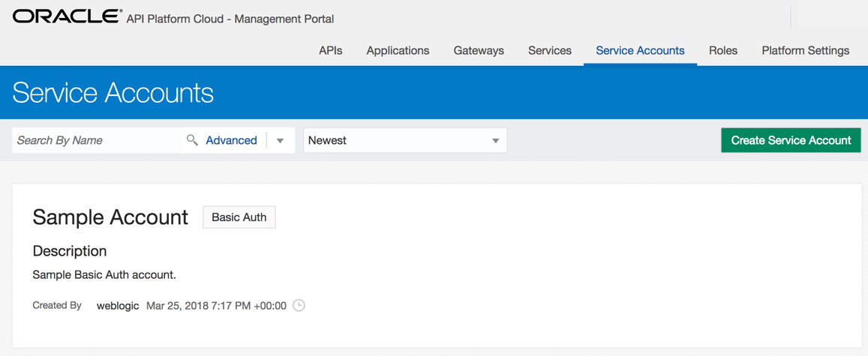The image size is (868, 356).
Task: Click the clock icon beside creation date
Action: click(299, 305)
